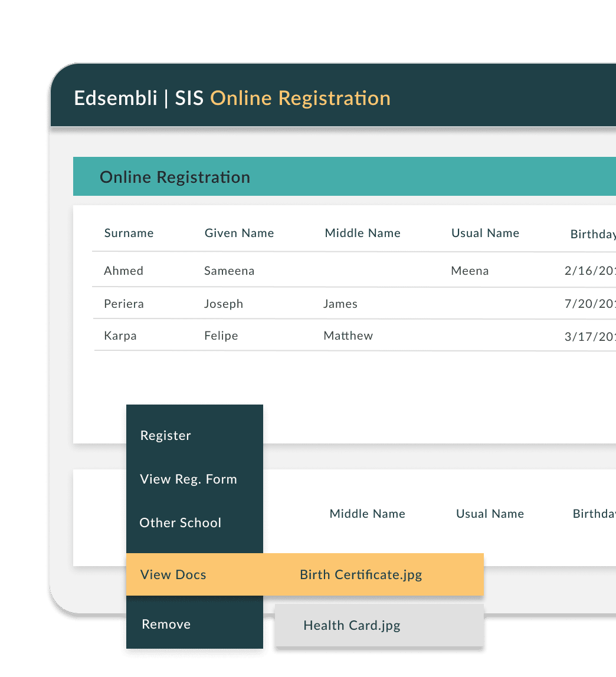Click the Joseph given name cell
Viewport: 616px width, 677px height.
[x=224, y=304]
